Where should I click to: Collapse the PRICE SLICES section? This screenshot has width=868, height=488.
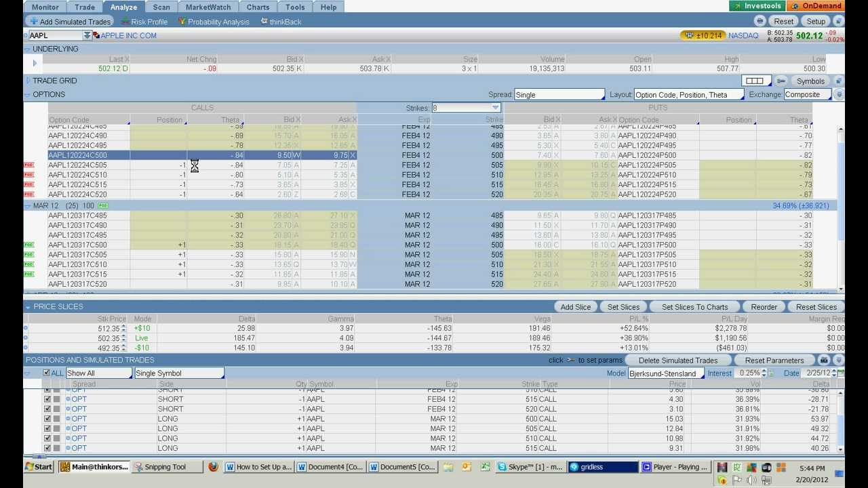point(28,307)
